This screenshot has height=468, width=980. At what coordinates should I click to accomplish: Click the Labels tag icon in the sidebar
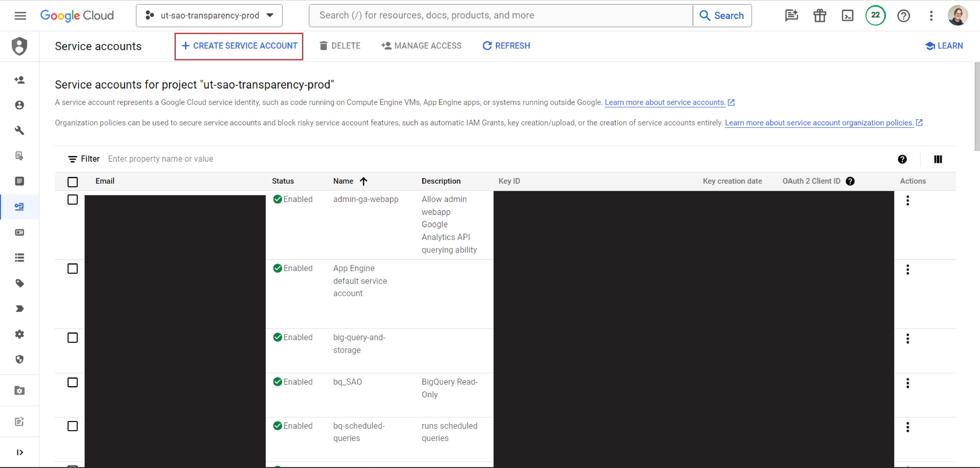[19, 283]
